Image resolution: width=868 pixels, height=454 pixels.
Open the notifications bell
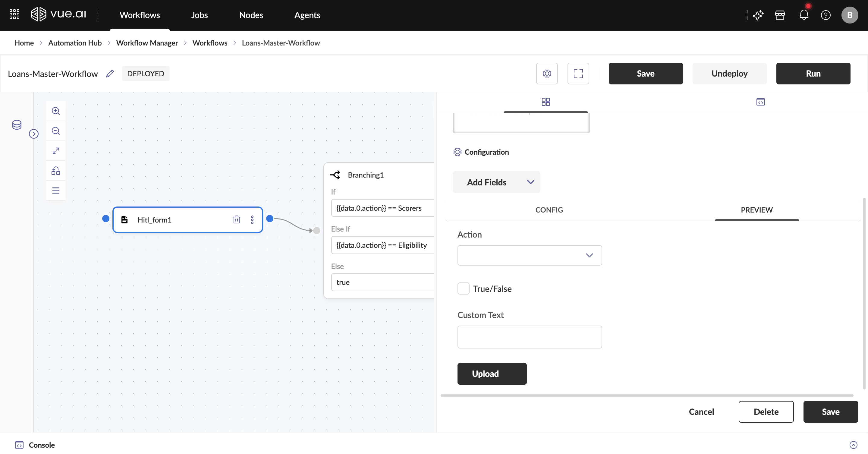click(x=804, y=15)
